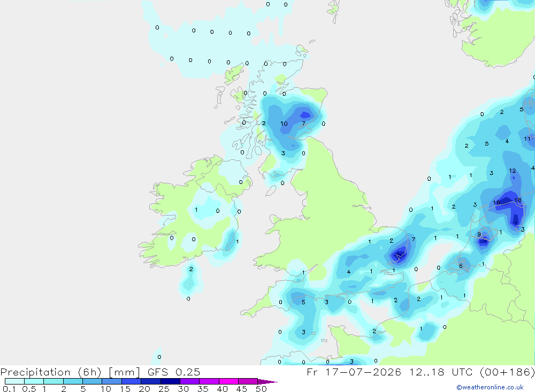The width and height of the screenshot is (535, 392).
Task: Click the '18' rainfall value near Denmark
Action: point(517,200)
